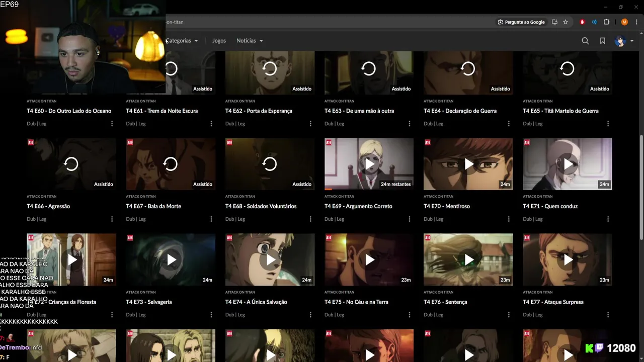Replay episode E64 Declaração de Guerra
Image resolution: width=644 pixels, height=362 pixels.
coord(468,69)
